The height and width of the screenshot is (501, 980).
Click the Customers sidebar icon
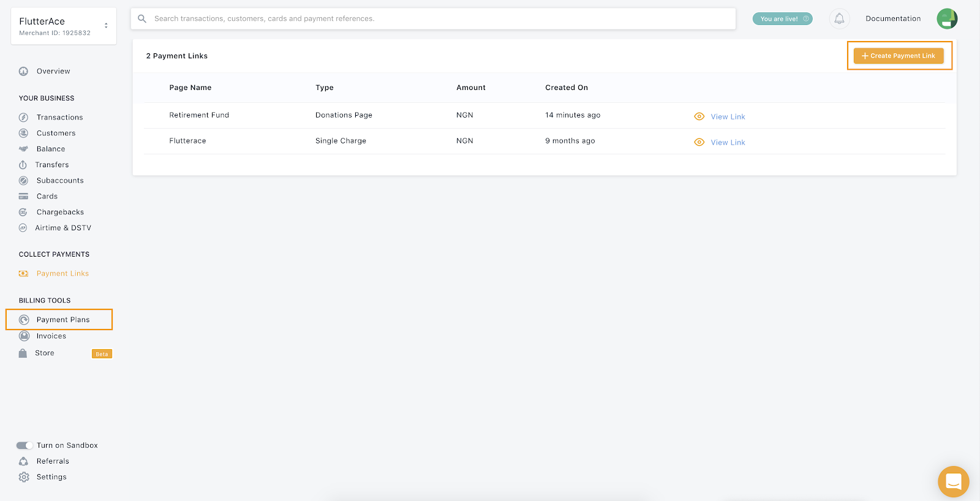[x=23, y=133]
